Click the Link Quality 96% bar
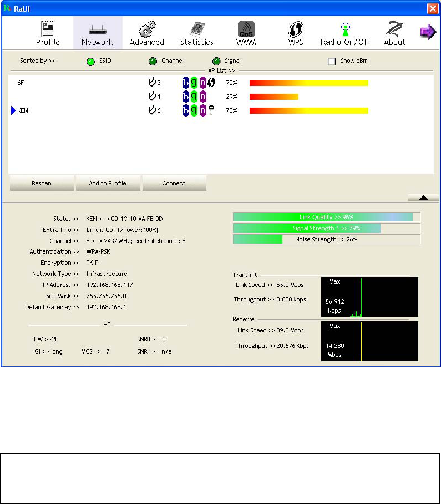 click(x=326, y=217)
